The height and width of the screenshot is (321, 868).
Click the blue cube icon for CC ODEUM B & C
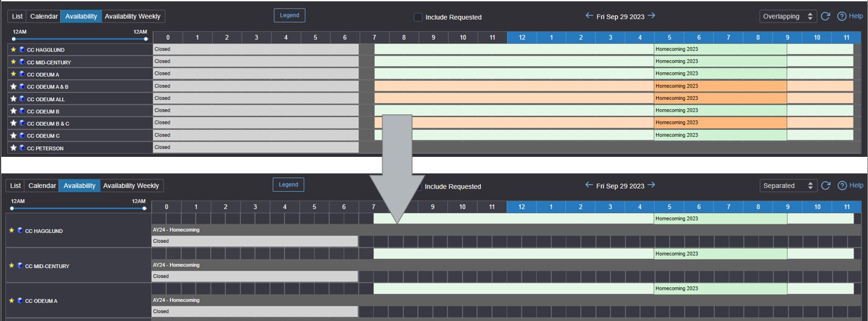coord(21,123)
